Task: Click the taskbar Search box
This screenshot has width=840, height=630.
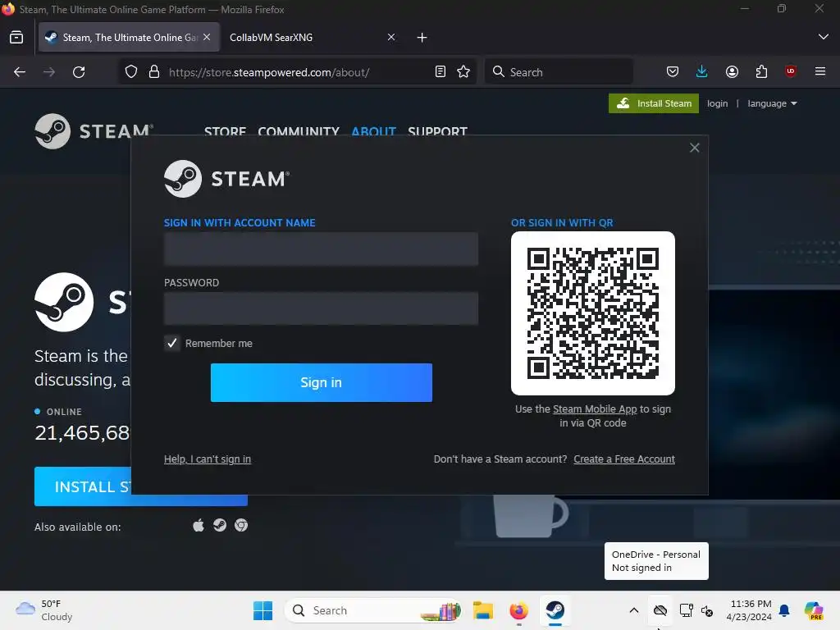Action: [x=373, y=610]
